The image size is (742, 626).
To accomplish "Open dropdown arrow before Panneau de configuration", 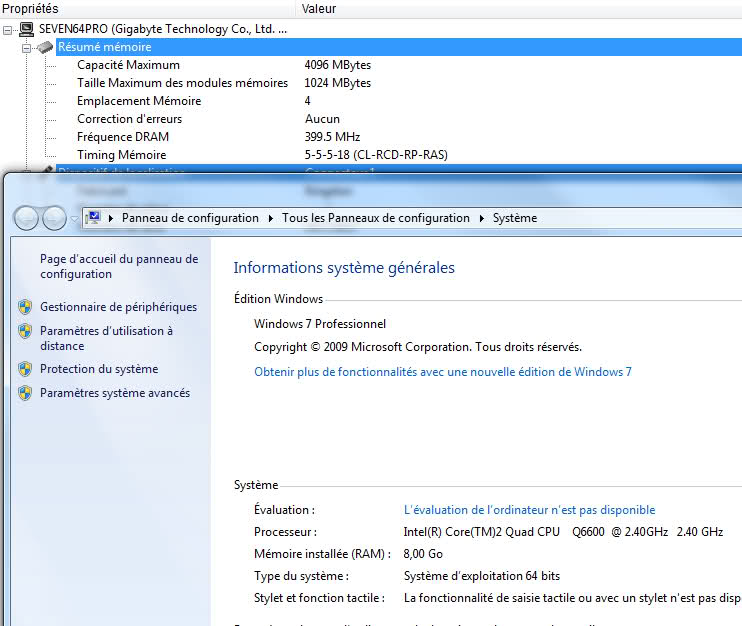I will 111,218.
